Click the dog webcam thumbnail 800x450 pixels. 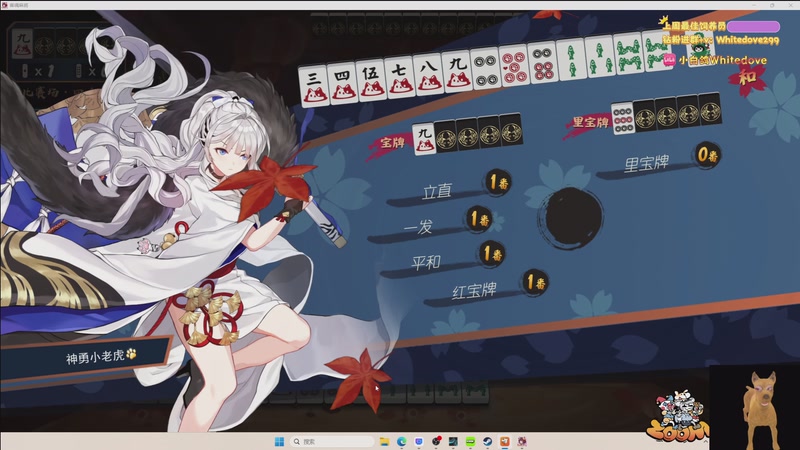[x=755, y=407]
